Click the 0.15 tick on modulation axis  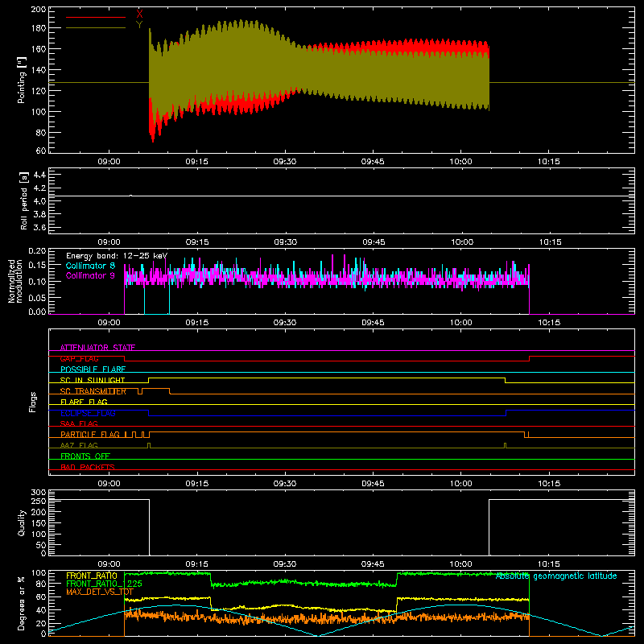(37, 266)
